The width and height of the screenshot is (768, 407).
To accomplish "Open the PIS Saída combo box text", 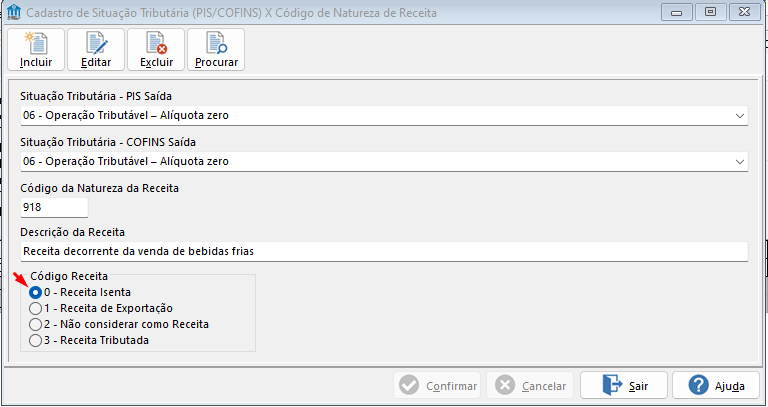I will [370, 116].
